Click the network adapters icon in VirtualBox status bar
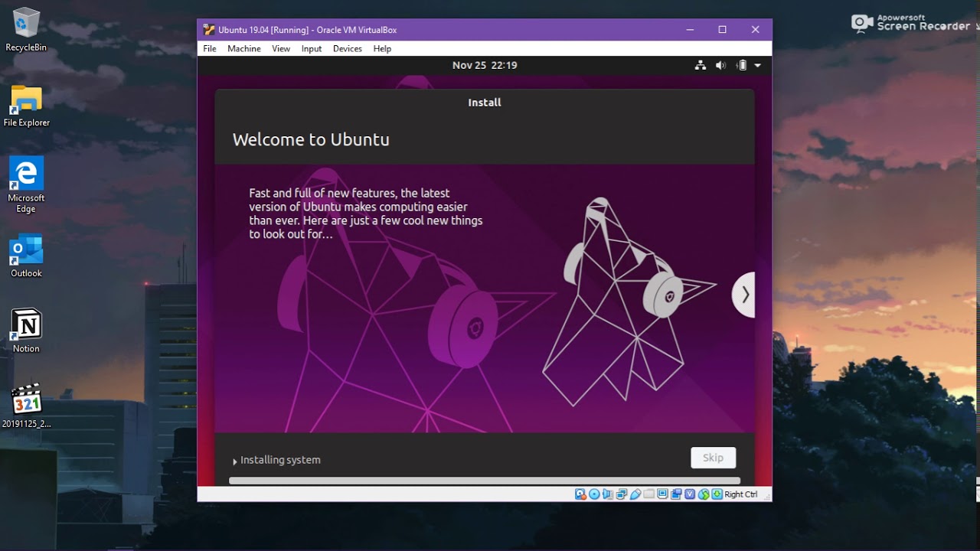The image size is (980, 551). coord(622,494)
